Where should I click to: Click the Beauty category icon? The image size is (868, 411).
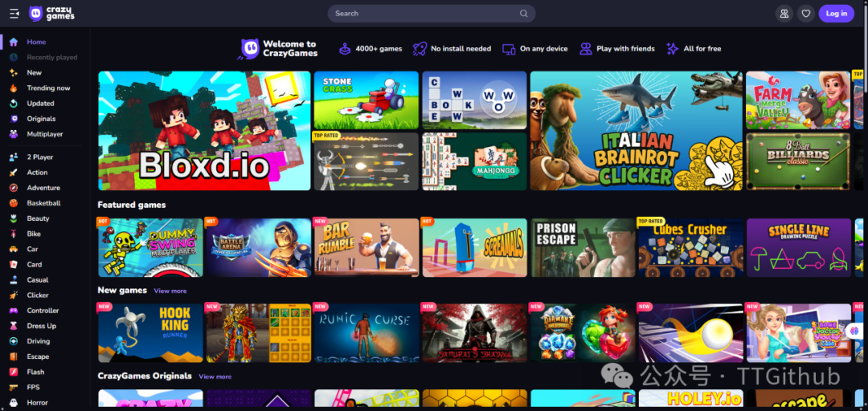tap(14, 218)
